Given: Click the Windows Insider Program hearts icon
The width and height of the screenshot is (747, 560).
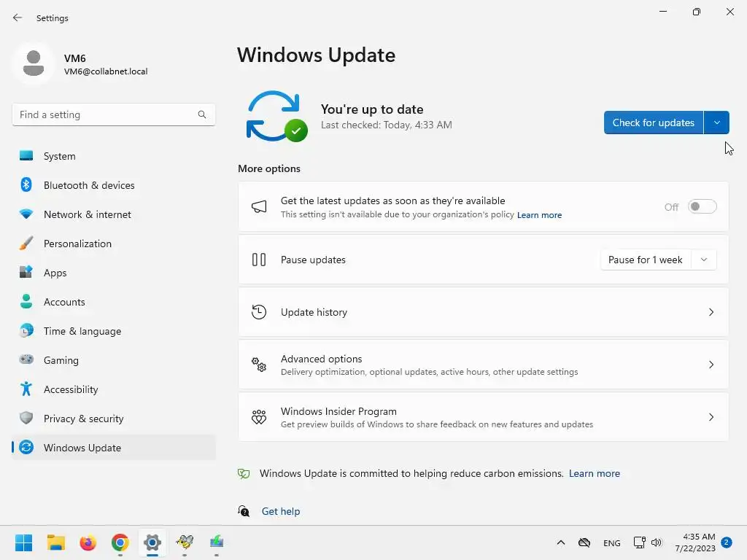Looking at the screenshot, I should pyautogui.click(x=259, y=416).
